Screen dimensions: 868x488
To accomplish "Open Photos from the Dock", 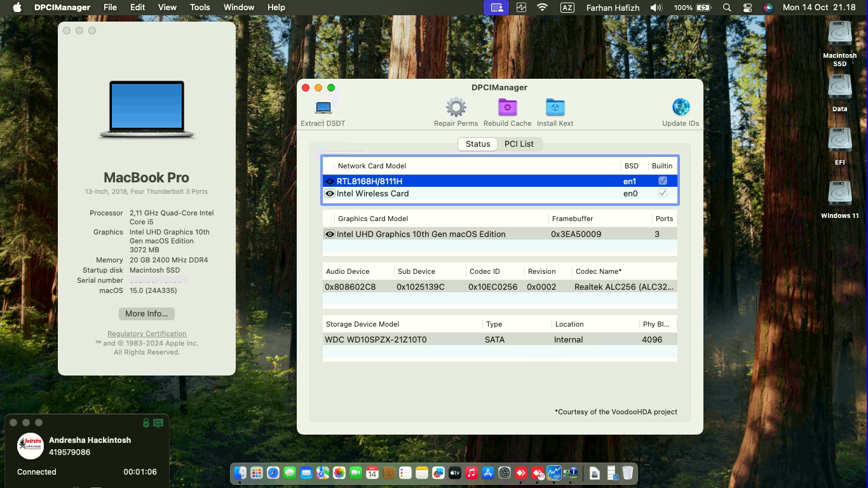I will [x=339, y=473].
